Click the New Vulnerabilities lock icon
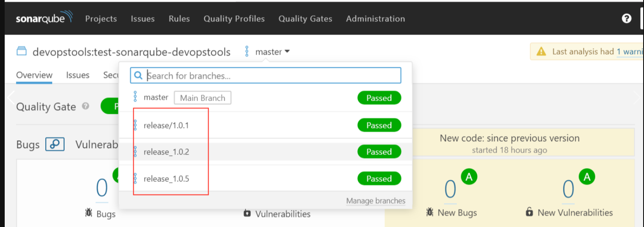Screen dimensions: 644x227 pos(529,212)
